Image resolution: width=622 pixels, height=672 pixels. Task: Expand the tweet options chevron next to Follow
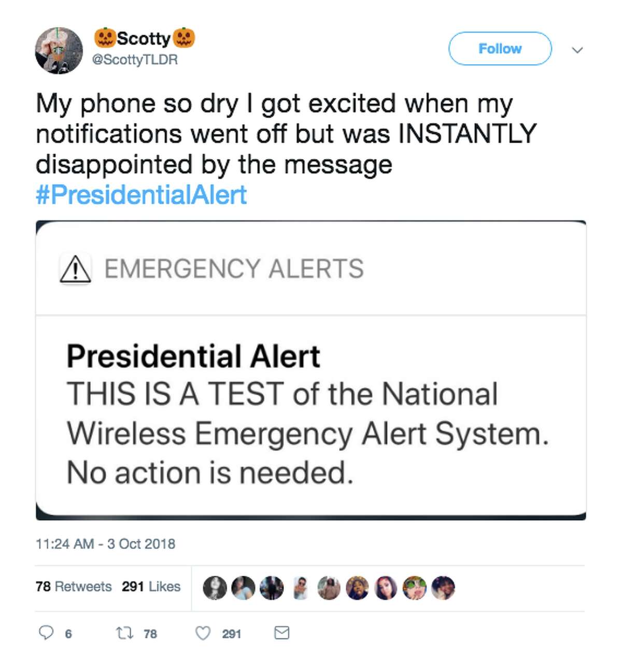point(577,50)
